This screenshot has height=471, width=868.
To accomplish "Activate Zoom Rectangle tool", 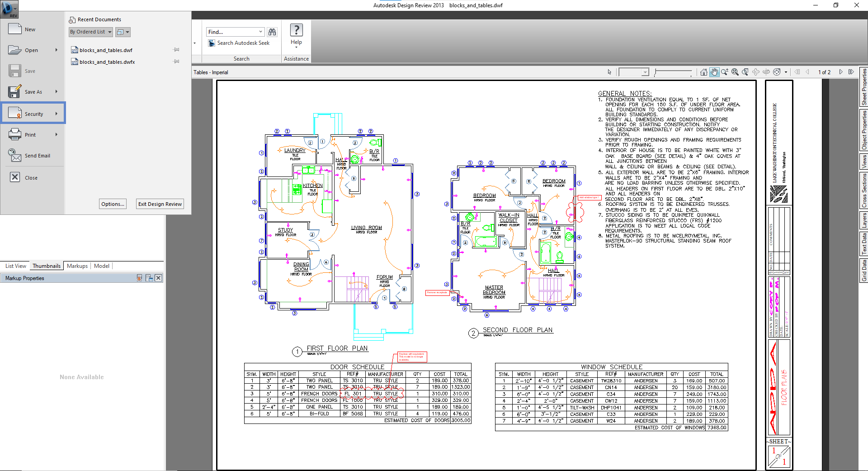I will (x=745, y=72).
